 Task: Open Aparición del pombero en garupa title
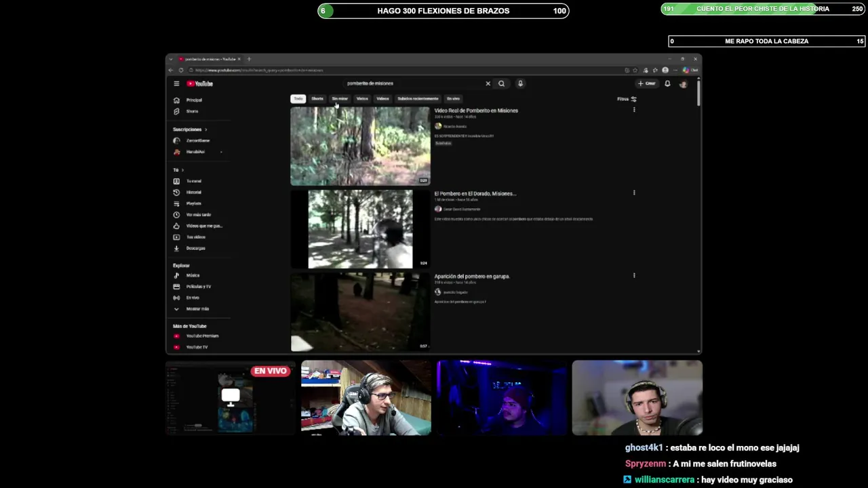click(472, 277)
